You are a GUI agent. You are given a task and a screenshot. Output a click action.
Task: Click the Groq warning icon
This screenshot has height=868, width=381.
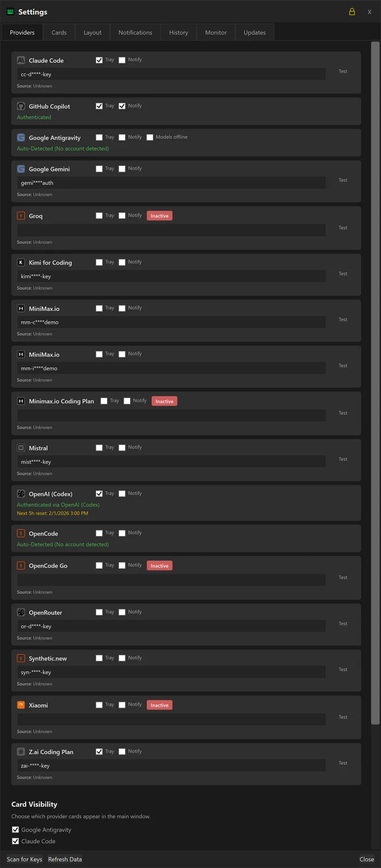tap(21, 216)
